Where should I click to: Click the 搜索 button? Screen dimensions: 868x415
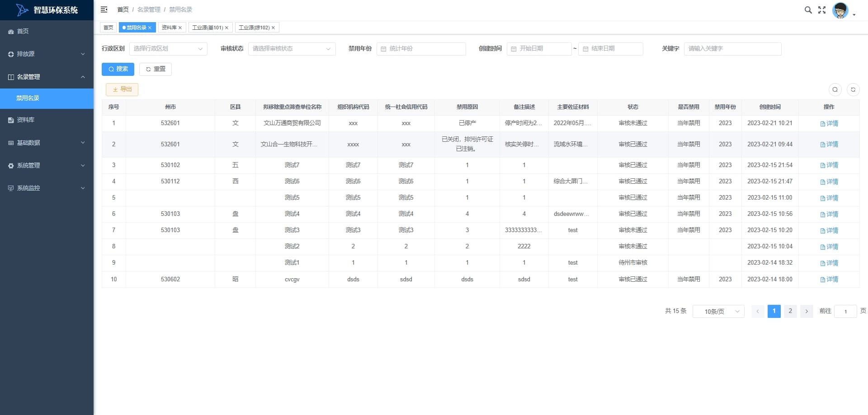coord(118,69)
